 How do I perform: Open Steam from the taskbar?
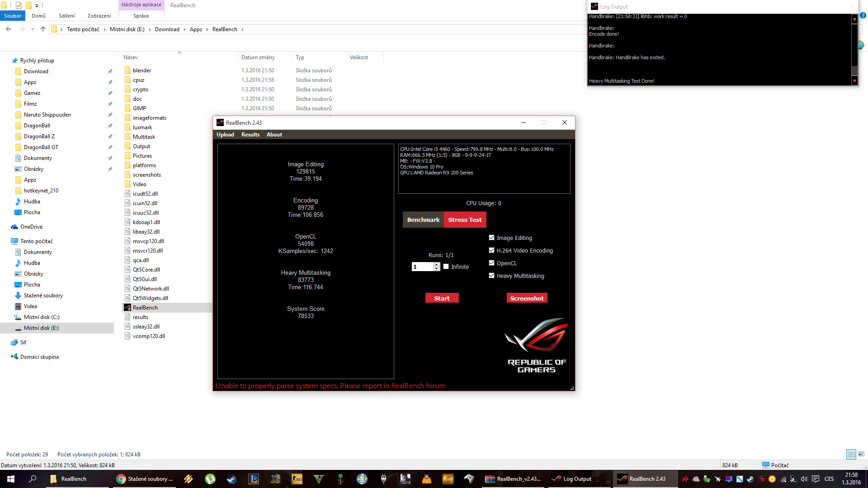231,479
